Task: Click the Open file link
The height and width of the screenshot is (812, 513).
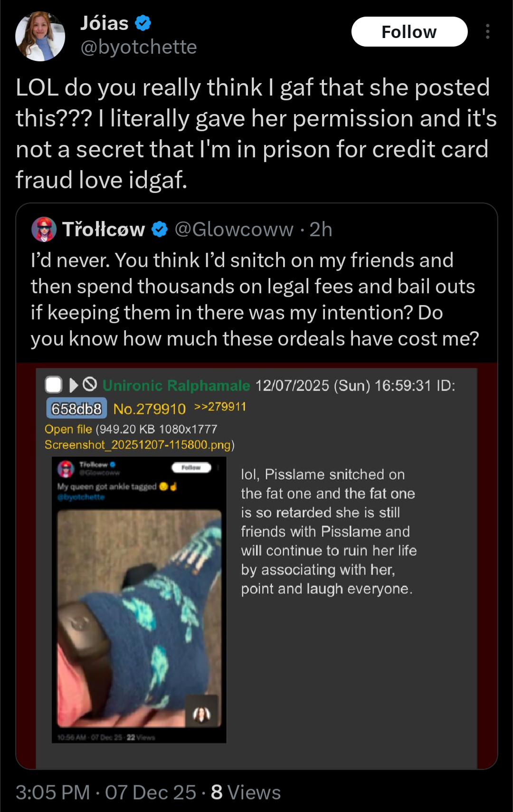Action: tap(68, 429)
